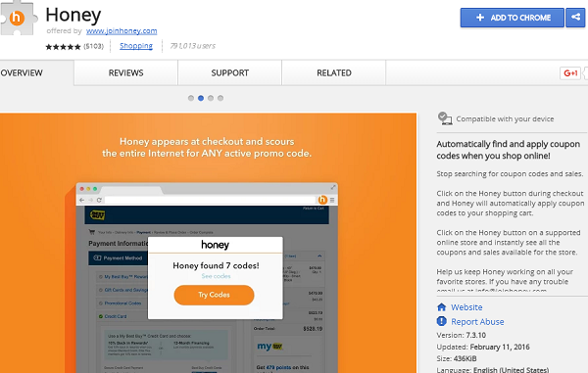Click the Size: 436KiB text
Image resolution: width=588 pixels, height=373 pixels.
click(457, 358)
